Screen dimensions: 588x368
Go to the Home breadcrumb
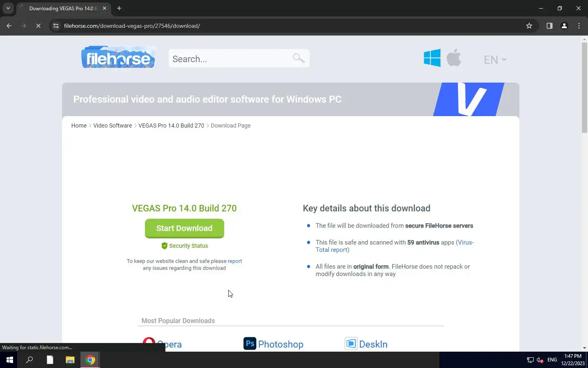pyautogui.click(x=79, y=126)
